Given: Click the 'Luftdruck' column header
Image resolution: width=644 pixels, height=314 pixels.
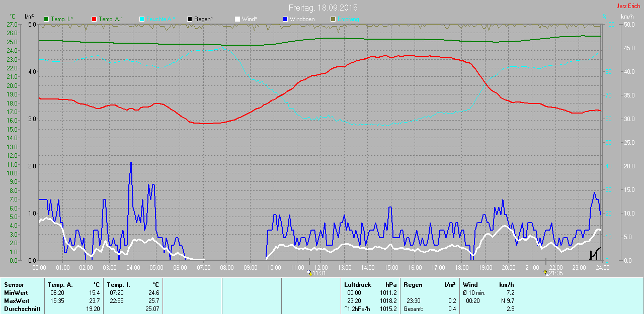Looking at the screenshot, I should 357,285.
